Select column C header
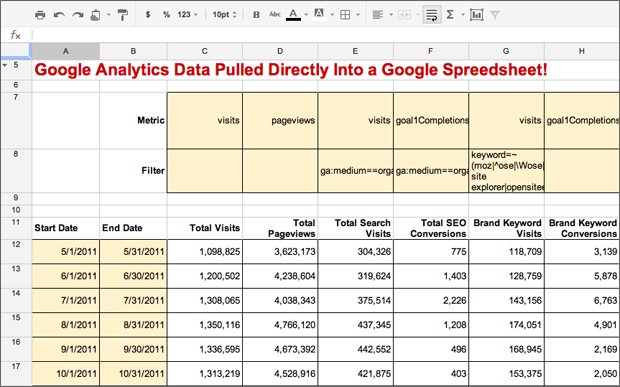 204,51
